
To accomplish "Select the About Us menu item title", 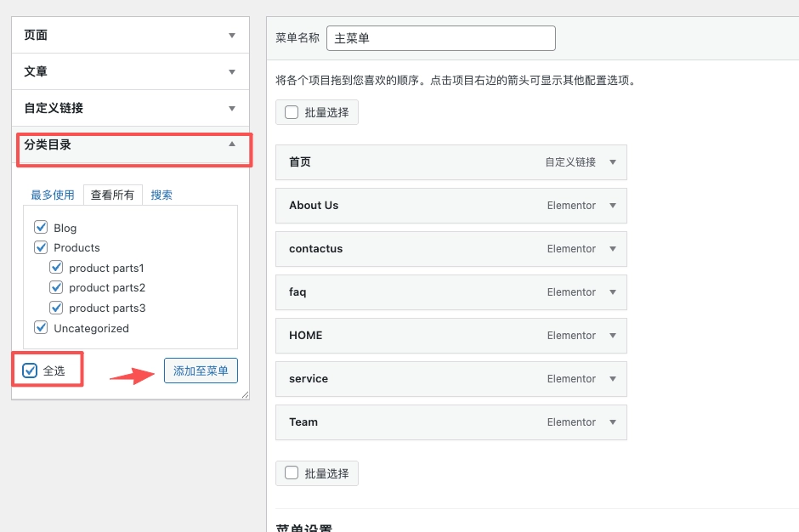I will 314,206.
